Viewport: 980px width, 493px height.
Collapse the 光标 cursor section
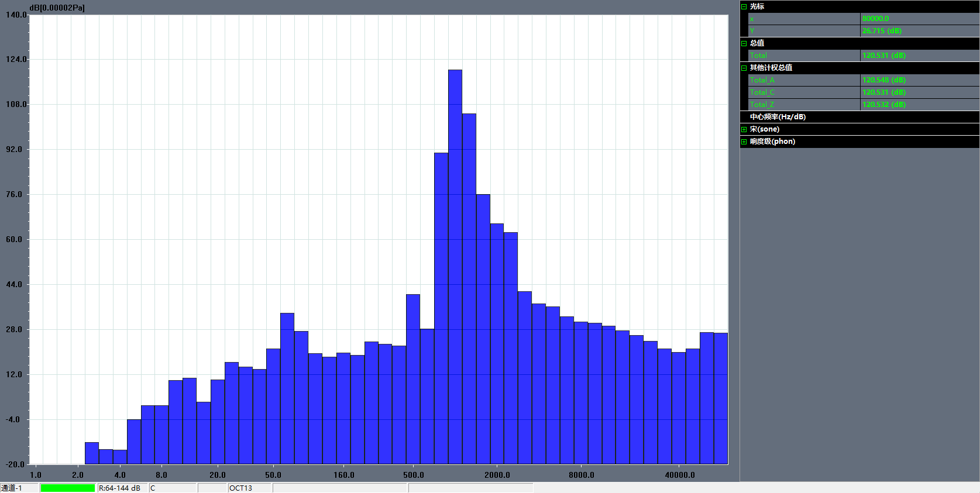[744, 6]
